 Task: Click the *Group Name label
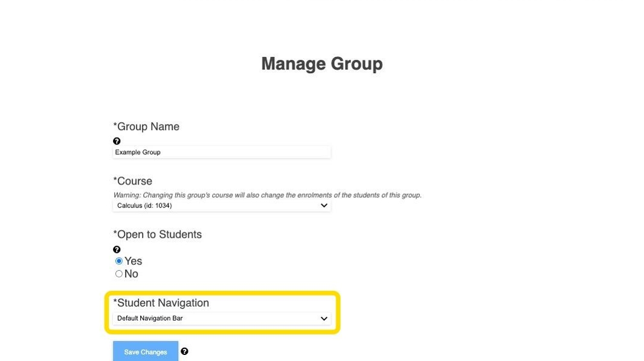[146, 126]
